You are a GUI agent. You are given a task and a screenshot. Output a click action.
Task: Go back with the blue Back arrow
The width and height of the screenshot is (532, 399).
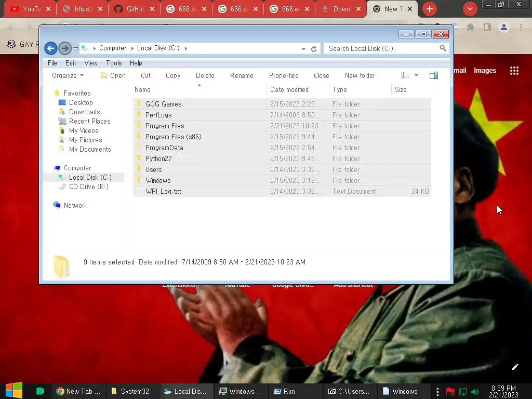click(x=51, y=48)
